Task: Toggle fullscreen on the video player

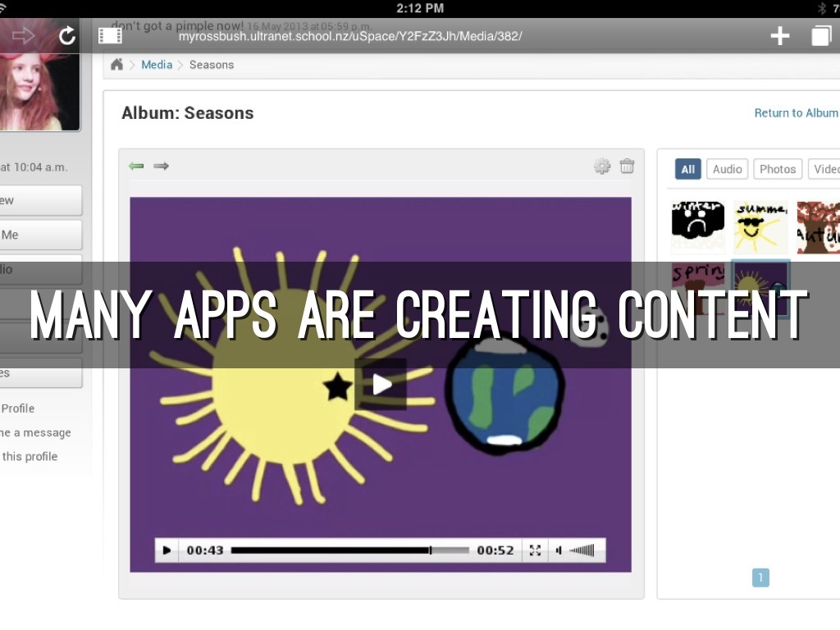Action: (535, 550)
